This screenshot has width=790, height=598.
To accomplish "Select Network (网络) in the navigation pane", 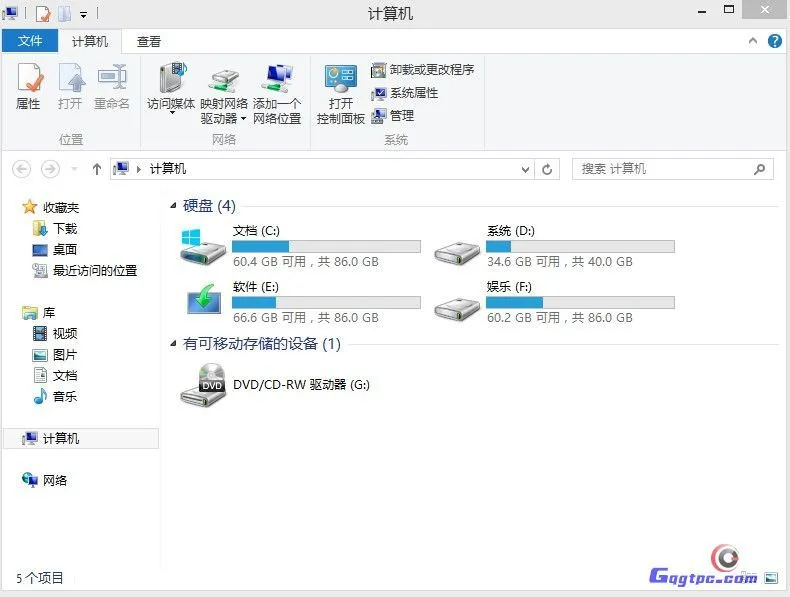I will click(x=45, y=480).
